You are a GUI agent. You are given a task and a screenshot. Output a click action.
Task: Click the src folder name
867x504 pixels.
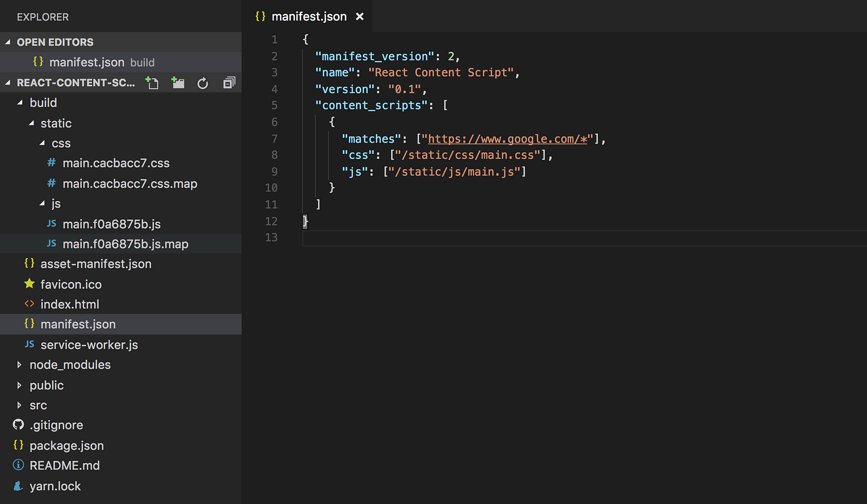[x=38, y=405]
